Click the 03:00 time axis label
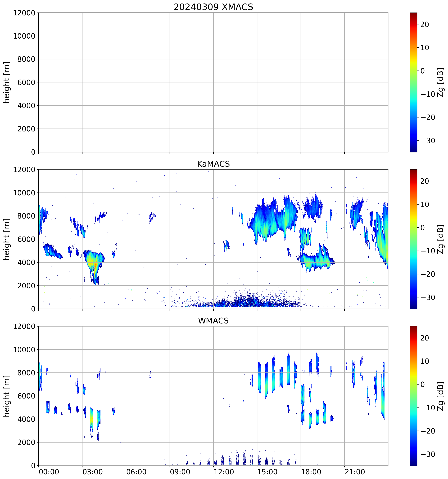The height and width of the screenshot is (479, 448). pos(93,472)
